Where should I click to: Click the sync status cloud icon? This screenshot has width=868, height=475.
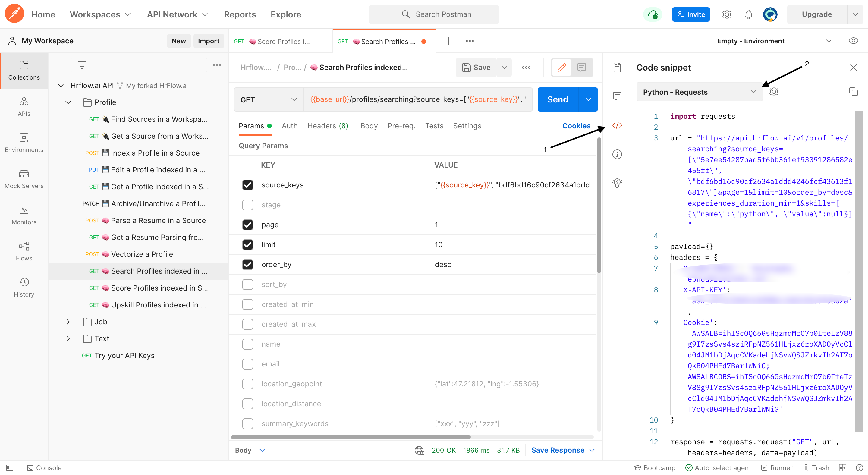pos(653,14)
